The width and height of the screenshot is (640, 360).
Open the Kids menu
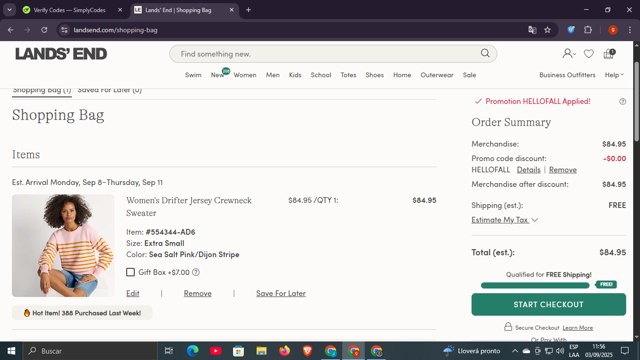(x=295, y=75)
